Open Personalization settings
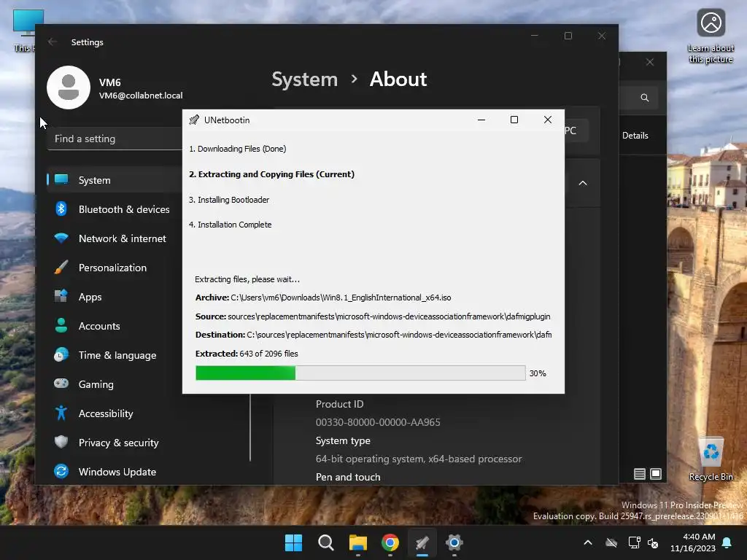 115,268
